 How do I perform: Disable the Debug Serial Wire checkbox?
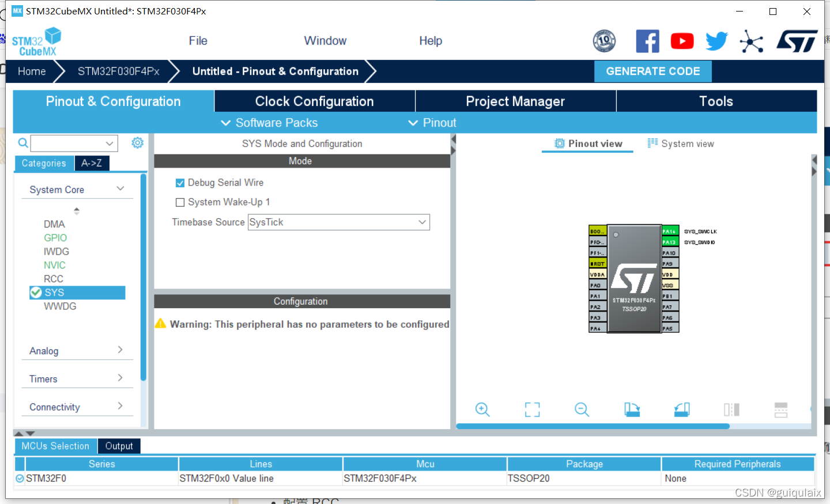(180, 183)
